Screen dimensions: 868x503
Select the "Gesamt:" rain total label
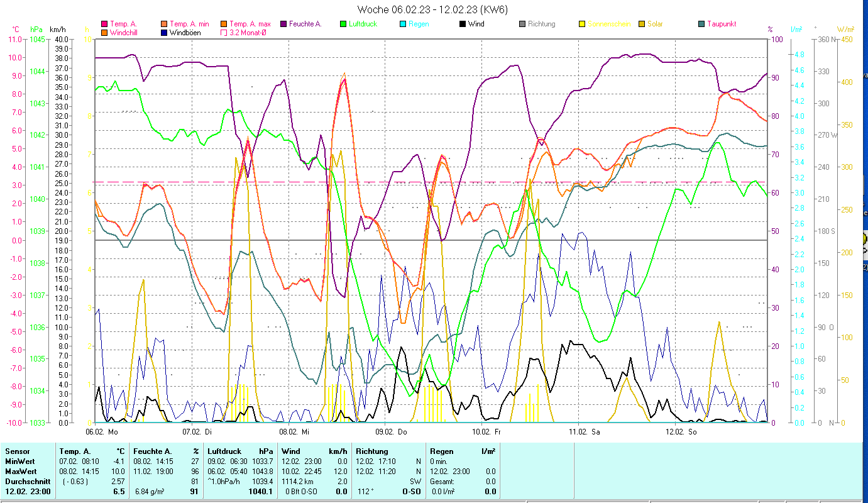point(443,482)
